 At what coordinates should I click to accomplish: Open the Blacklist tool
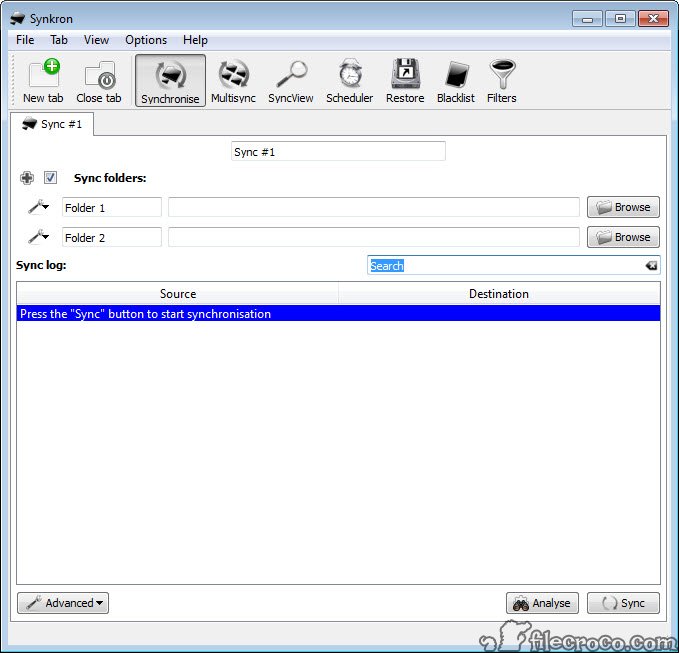point(456,81)
